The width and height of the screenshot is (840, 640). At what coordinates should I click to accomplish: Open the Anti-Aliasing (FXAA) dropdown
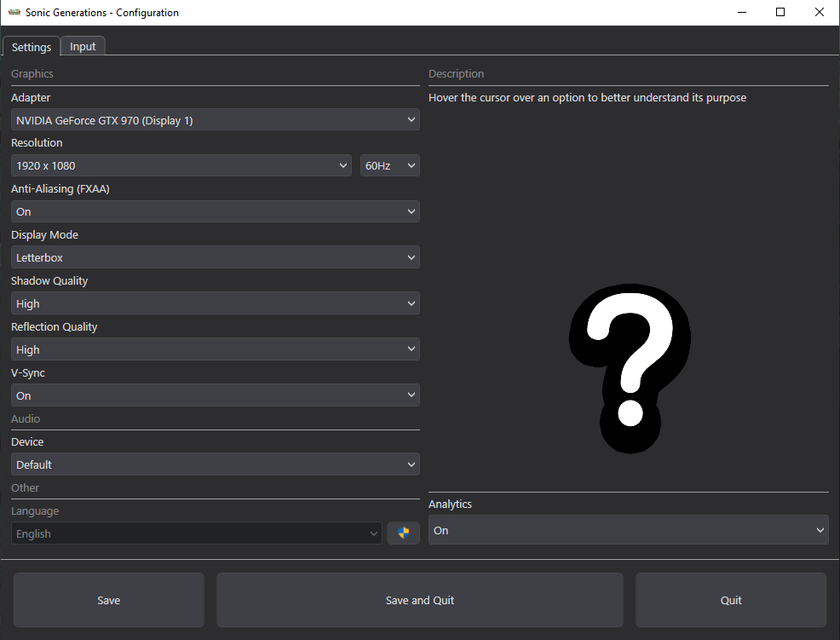(x=216, y=211)
